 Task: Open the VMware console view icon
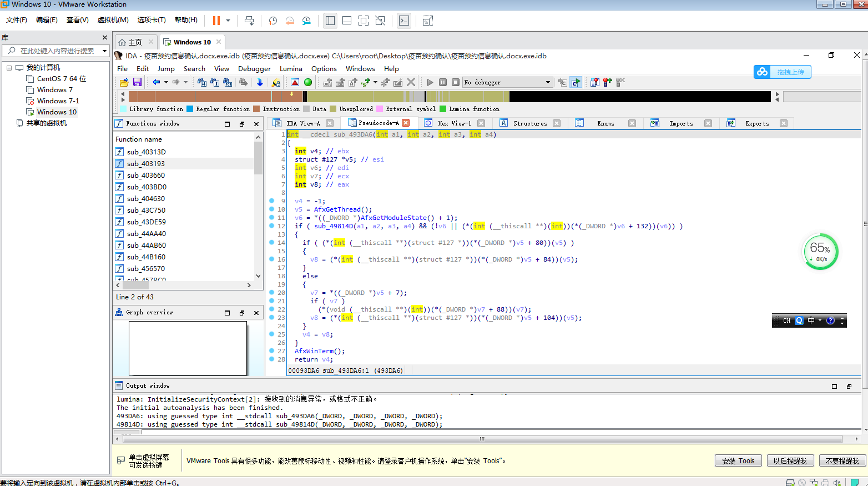point(403,21)
